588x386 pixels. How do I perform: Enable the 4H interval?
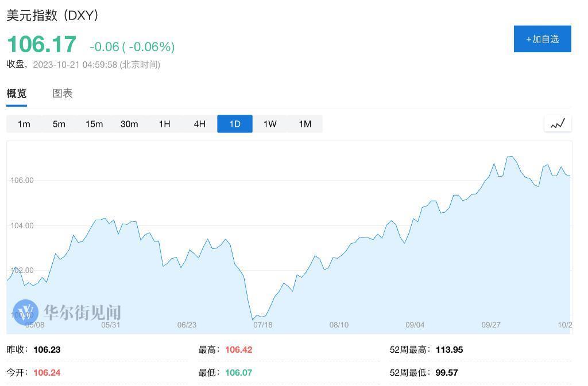tap(199, 123)
